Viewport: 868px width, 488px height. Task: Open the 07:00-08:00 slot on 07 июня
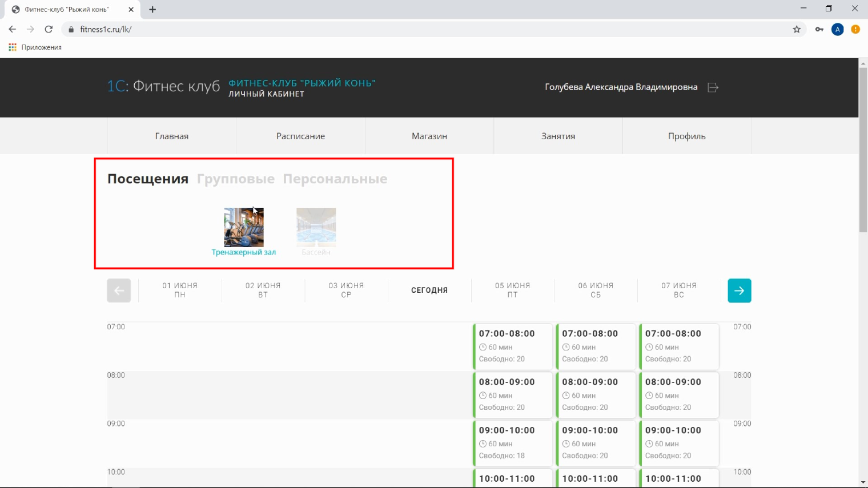pyautogui.click(x=679, y=346)
